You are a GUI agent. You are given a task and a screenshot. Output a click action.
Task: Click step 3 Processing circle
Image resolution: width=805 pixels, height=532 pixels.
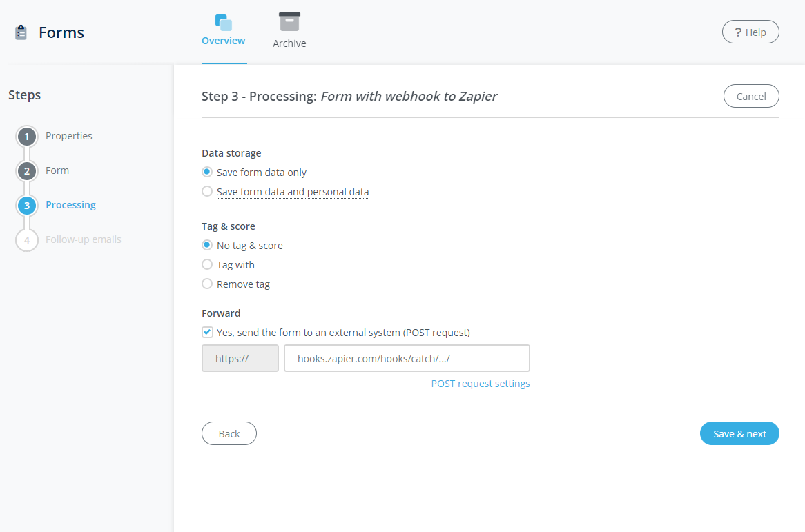coord(26,205)
